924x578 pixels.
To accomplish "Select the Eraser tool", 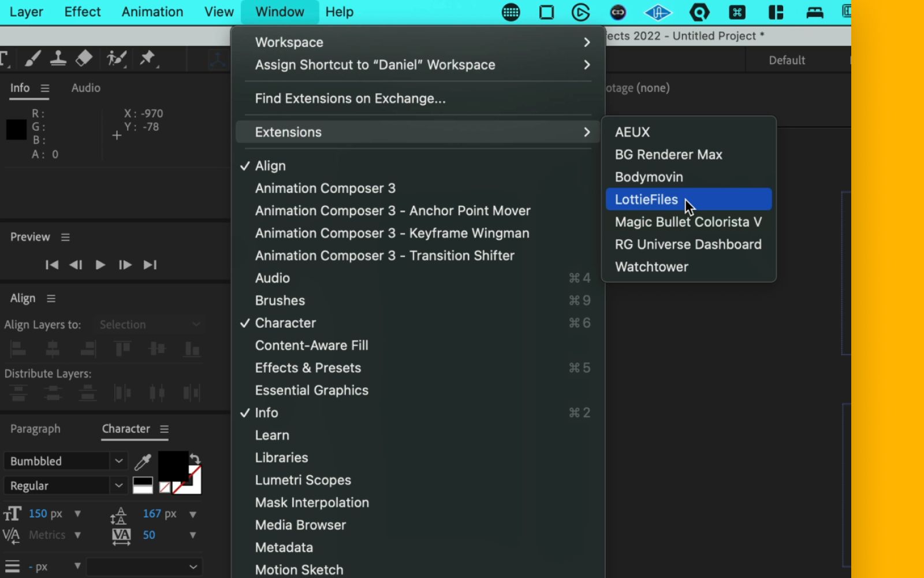I will (84, 58).
